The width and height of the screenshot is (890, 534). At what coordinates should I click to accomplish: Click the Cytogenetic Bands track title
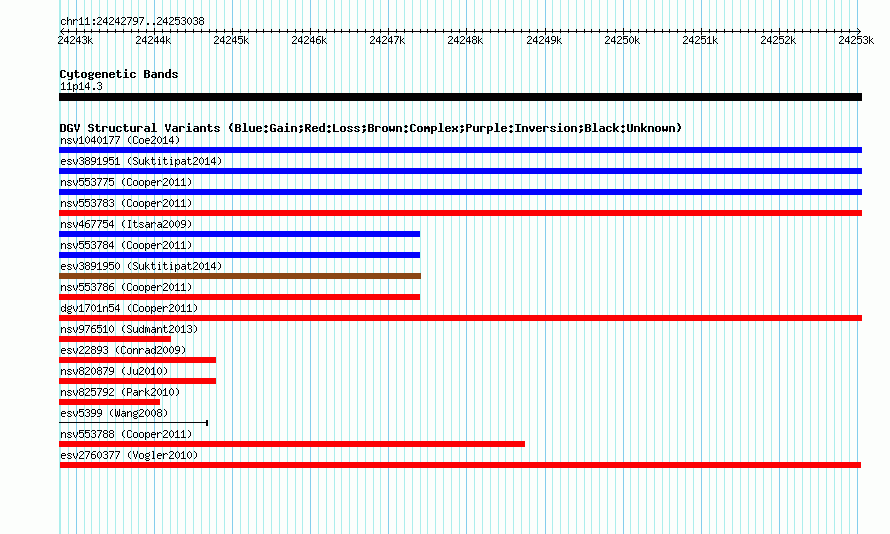pos(119,74)
